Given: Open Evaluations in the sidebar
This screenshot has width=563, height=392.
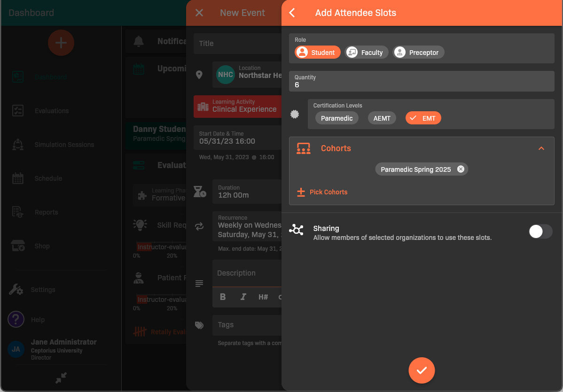Looking at the screenshot, I should click(52, 111).
